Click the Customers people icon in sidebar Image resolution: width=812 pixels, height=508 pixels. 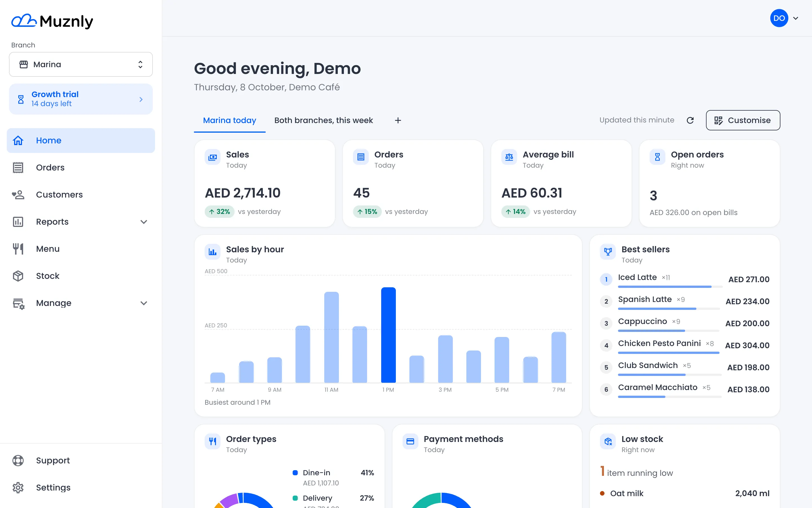pyautogui.click(x=18, y=194)
